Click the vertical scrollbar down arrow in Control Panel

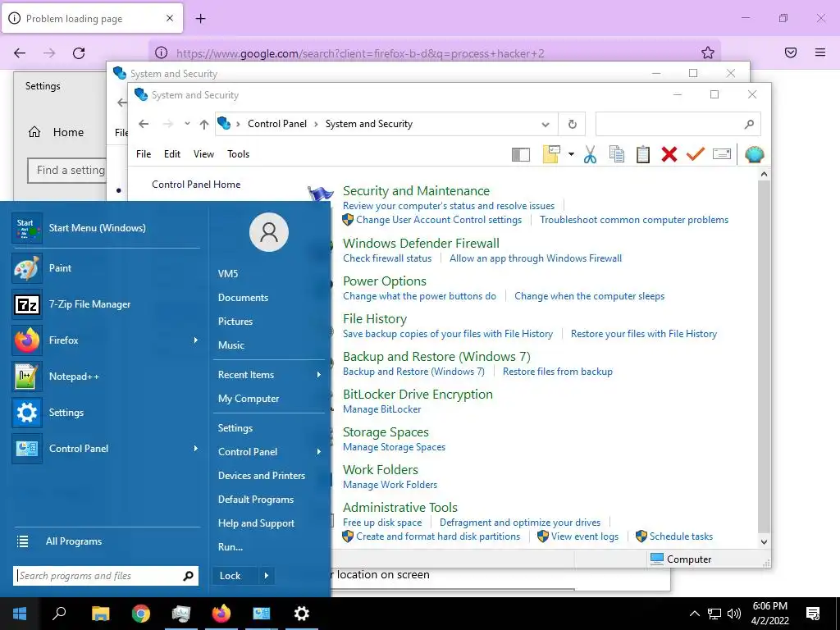click(x=764, y=541)
